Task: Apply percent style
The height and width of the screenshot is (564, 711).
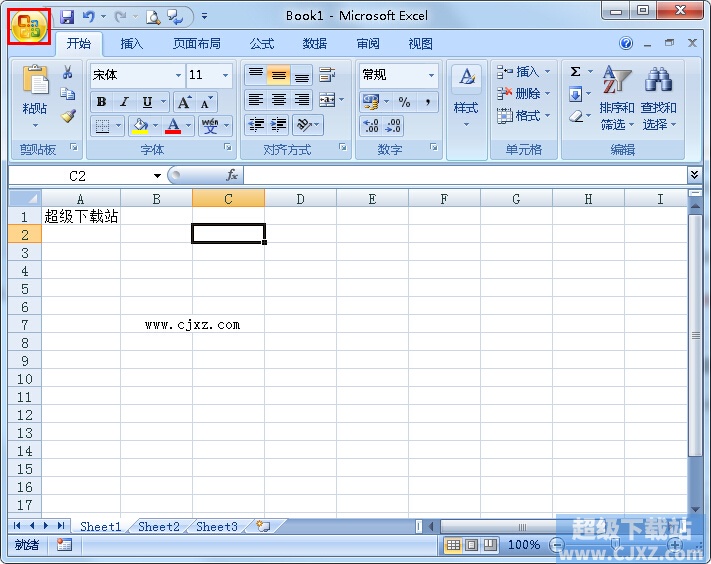Action: pyautogui.click(x=404, y=102)
